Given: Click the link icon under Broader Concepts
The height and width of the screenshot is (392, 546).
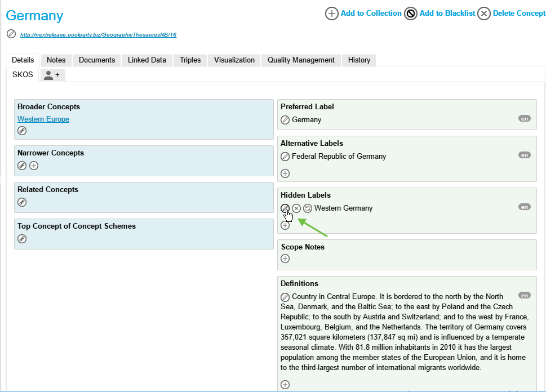Looking at the screenshot, I should 22,131.
